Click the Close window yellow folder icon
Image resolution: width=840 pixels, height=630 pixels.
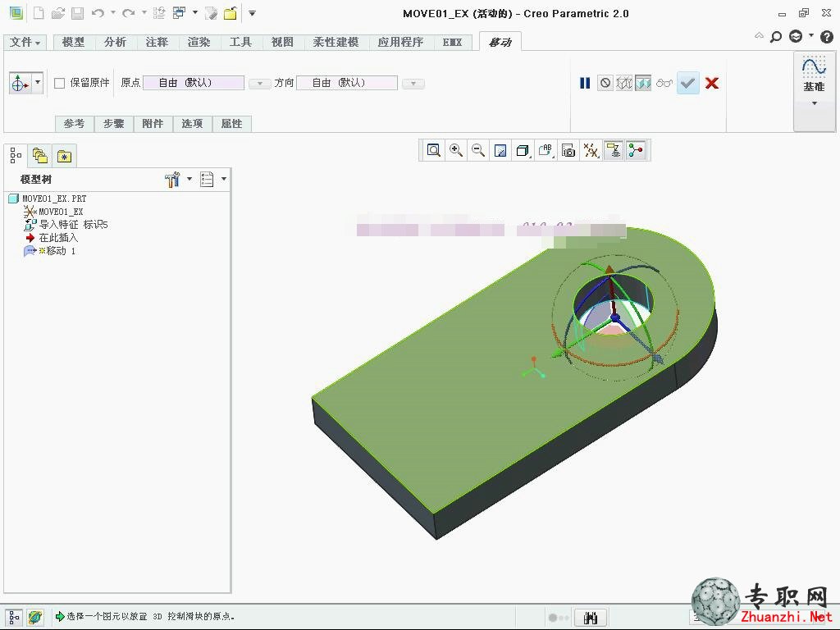tap(231, 13)
